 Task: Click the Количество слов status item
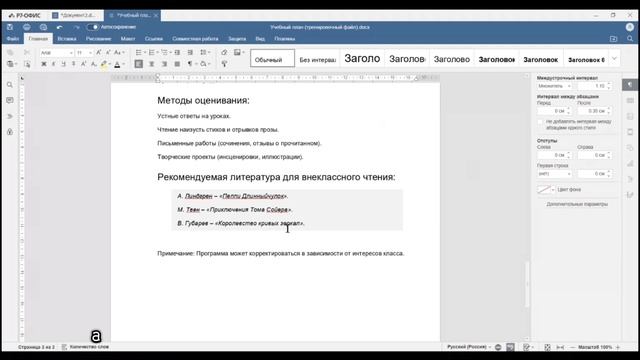point(86,347)
